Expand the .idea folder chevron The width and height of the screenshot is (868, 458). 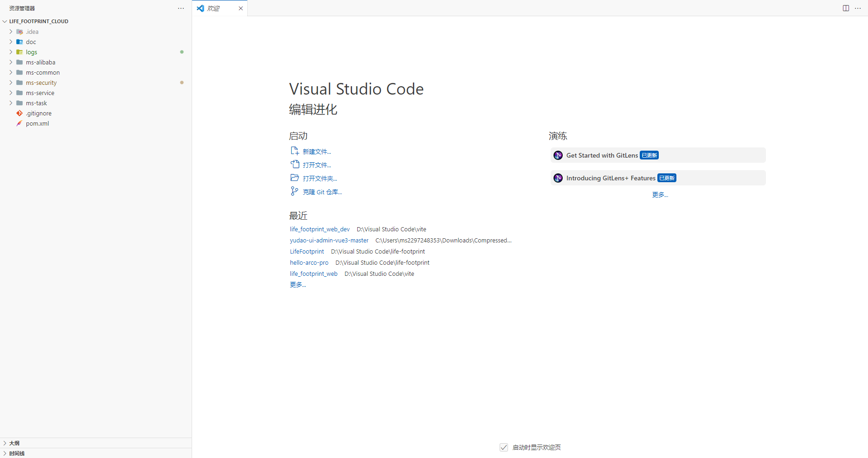[11, 32]
